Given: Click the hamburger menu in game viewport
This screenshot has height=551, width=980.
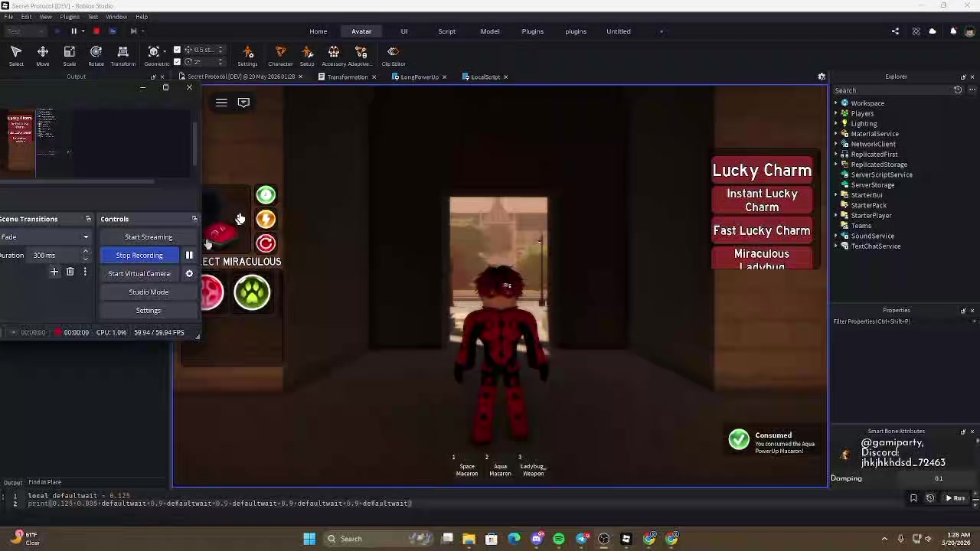Looking at the screenshot, I should [221, 103].
